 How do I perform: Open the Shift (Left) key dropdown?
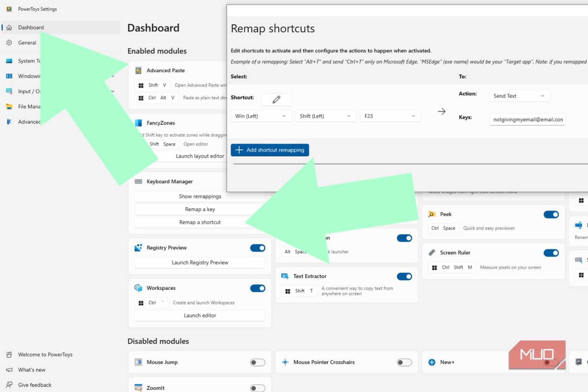pos(325,116)
